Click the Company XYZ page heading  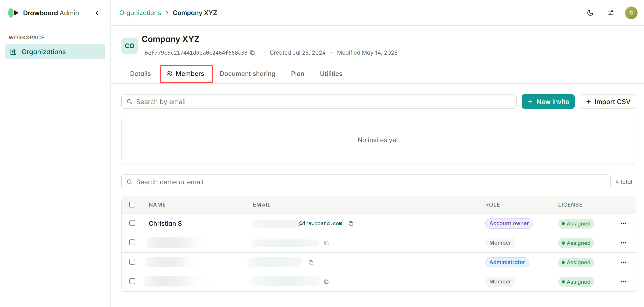pyautogui.click(x=170, y=39)
